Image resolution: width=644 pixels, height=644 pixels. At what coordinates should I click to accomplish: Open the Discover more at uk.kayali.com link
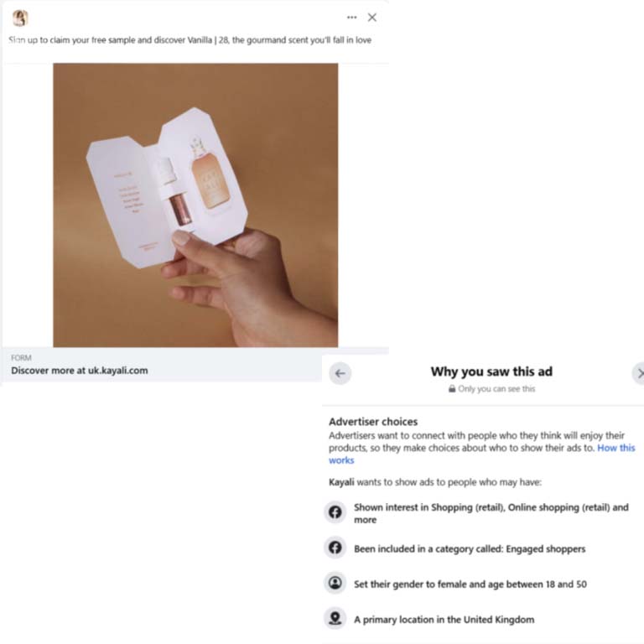80,371
